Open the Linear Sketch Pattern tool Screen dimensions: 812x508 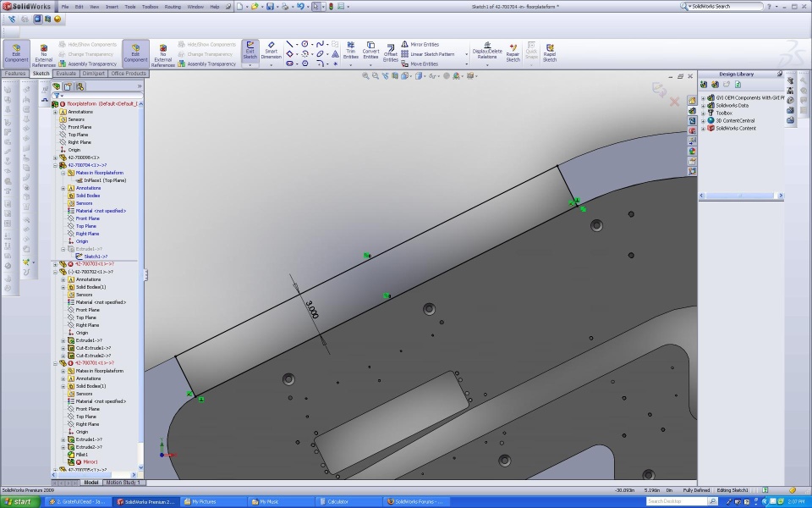tap(428, 54)
